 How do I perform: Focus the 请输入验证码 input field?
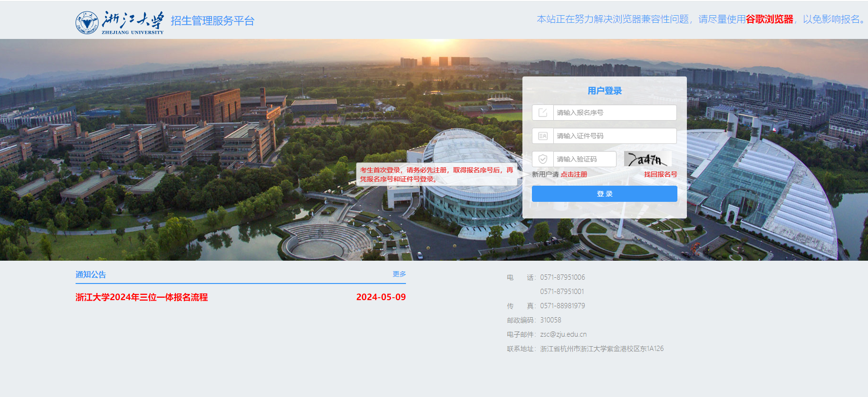[584, 159]
